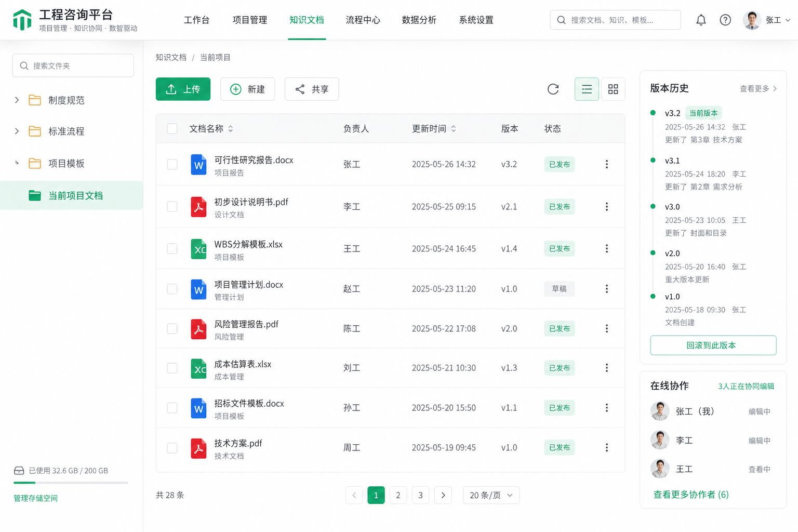Click the Word icon of 招标文件模板.docx

click(198, 408)
